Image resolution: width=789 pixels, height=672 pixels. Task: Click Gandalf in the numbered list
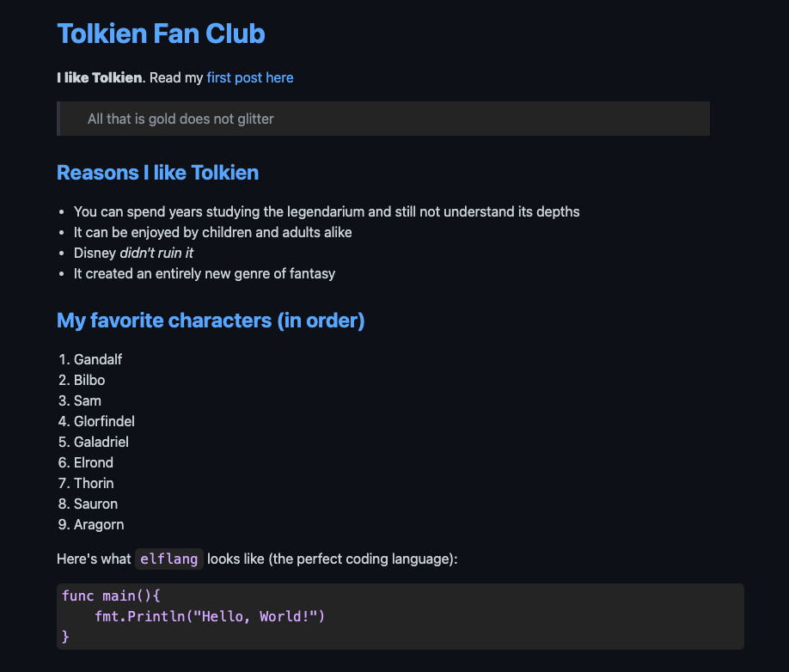coord(98,360)
